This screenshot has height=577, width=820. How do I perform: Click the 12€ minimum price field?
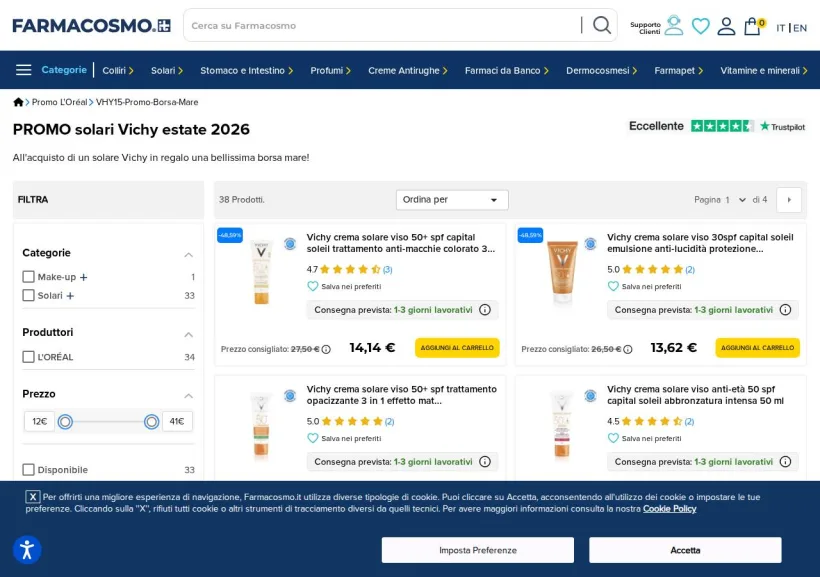point(39,421)
